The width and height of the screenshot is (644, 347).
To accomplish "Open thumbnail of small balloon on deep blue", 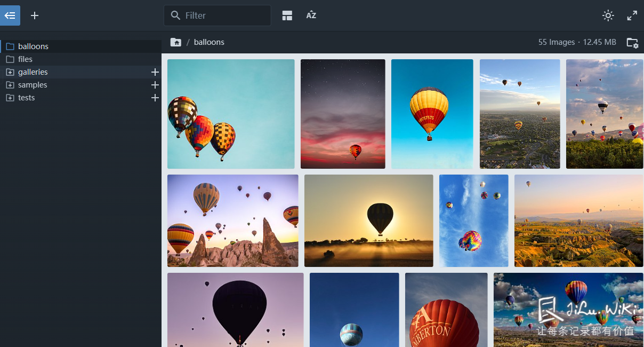I will click(x=355, y=310).
